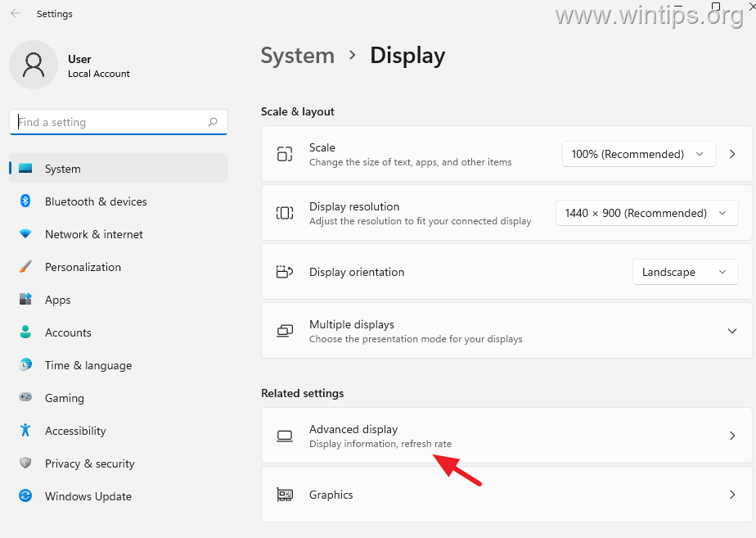The width and height of the screenshot is (756, 538).
Task: Click the Accounts person icon
Action: click(x=25, y=332)
